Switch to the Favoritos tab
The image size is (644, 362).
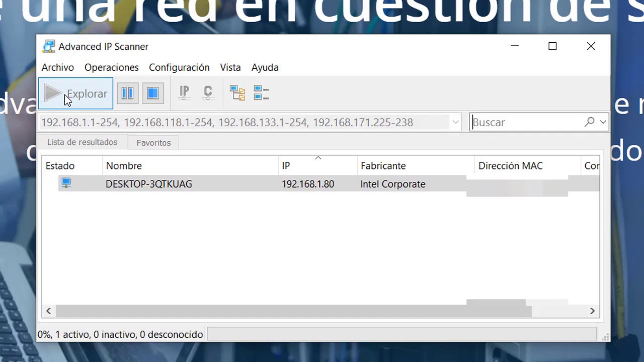[153, 143]
